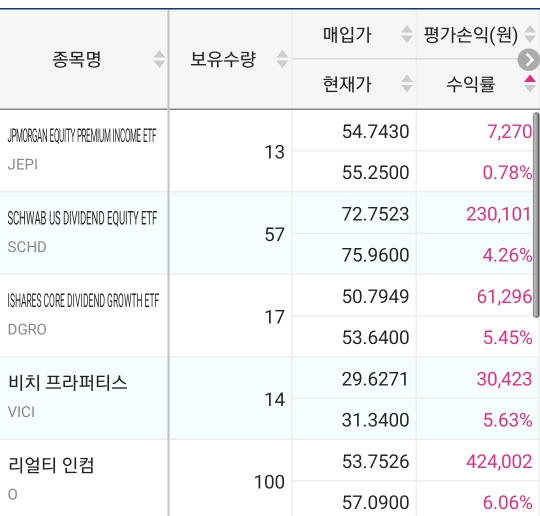
Task: Select the SCHD ticker
Action: pos(27,247)
